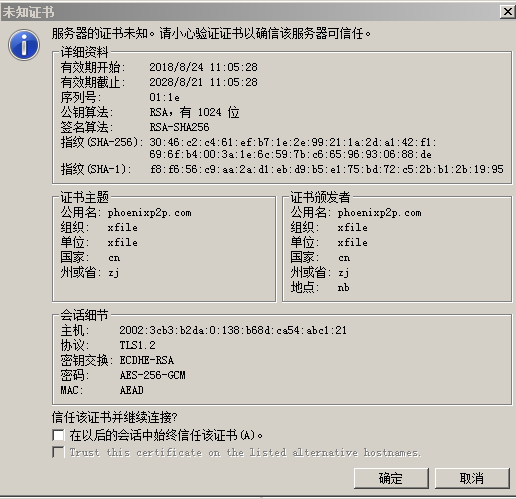Click cipher value AES-256-GCM
The width and height of the screenshot is (516, 499).
[x=152, y=375]
